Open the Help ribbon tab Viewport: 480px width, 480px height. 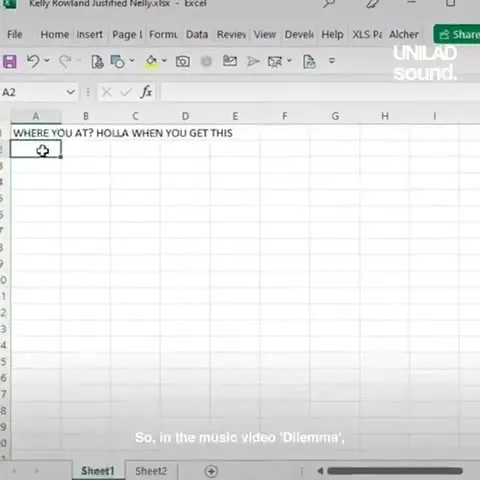(332, 34)
